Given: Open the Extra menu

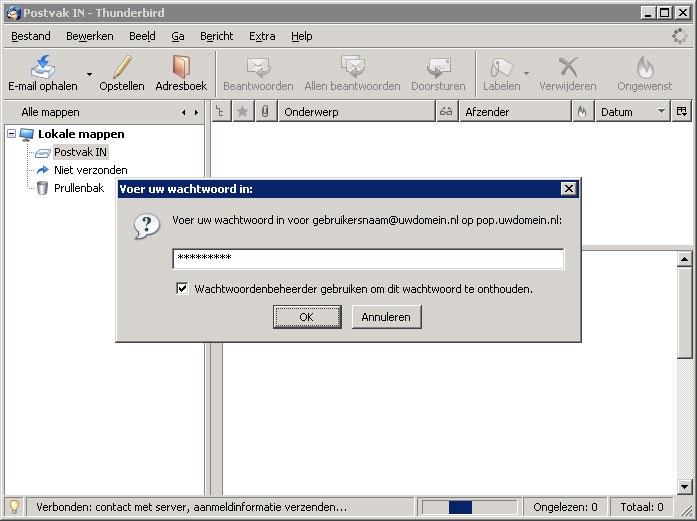Looking at the screenshot, I should click(x=262, y=36).
